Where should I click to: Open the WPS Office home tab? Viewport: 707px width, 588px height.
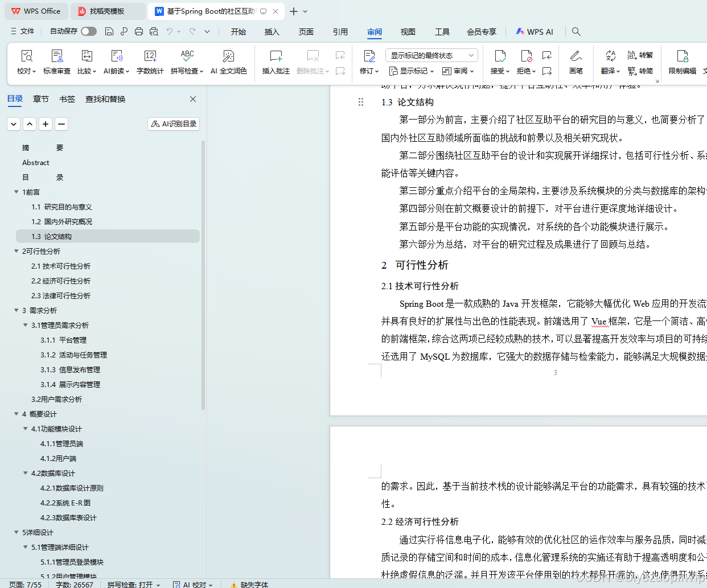(x=36, y=11)
